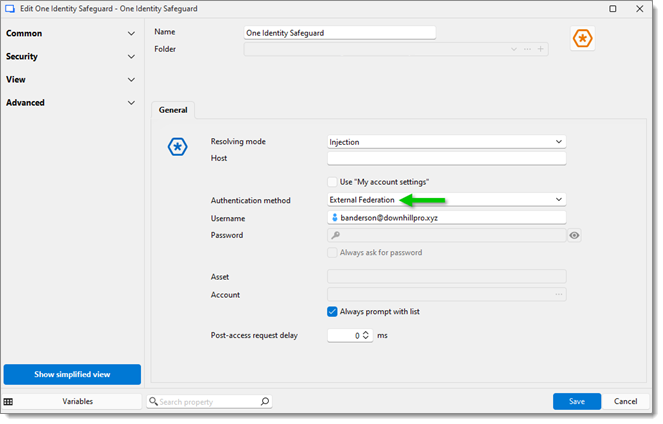
Task: Click the window icon in title bar
Action: [x=10, y=9]
